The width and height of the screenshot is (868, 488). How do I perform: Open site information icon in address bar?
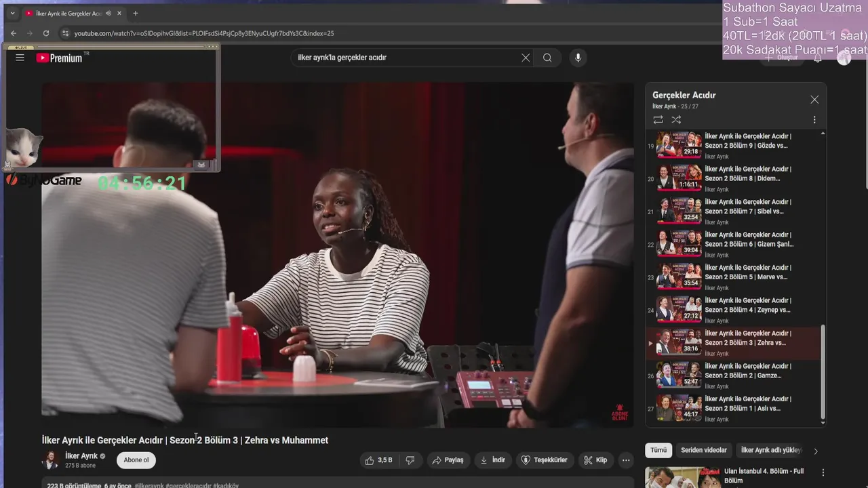[65, 33]
